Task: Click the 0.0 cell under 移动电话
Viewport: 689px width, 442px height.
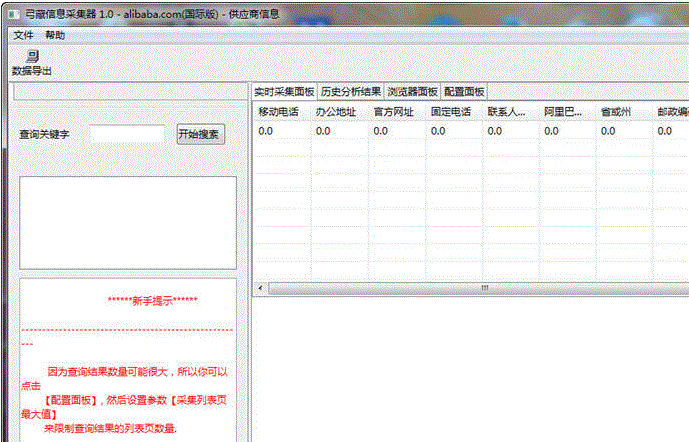Action: click(x=281, y=131)
